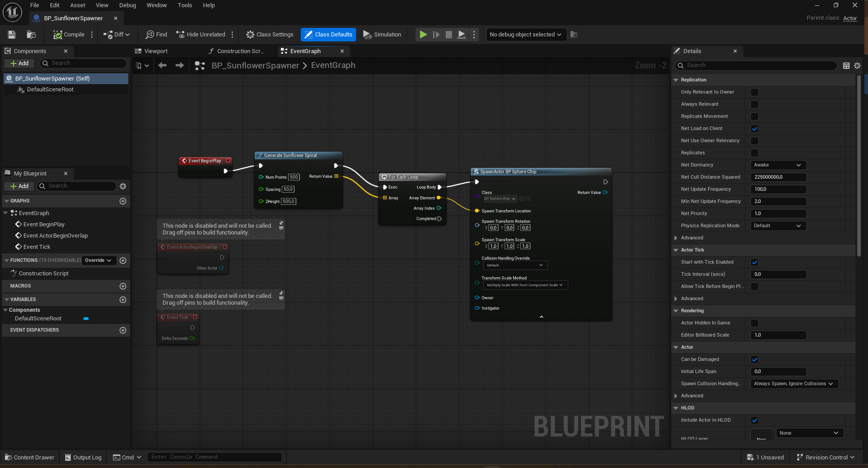The height and width of the screenshot is (468, 868).
Task: Uncheck Net Load on Client
Action: (x=755, y=129)
